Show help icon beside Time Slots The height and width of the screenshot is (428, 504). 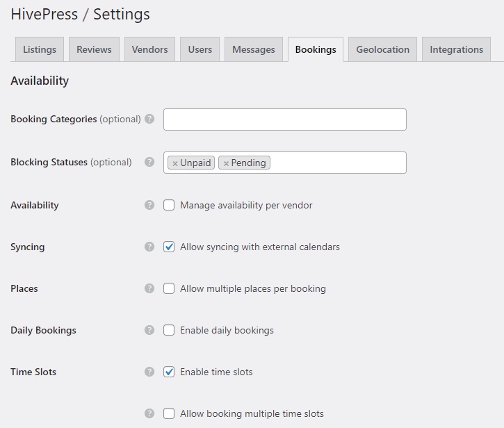click(149, 372)
